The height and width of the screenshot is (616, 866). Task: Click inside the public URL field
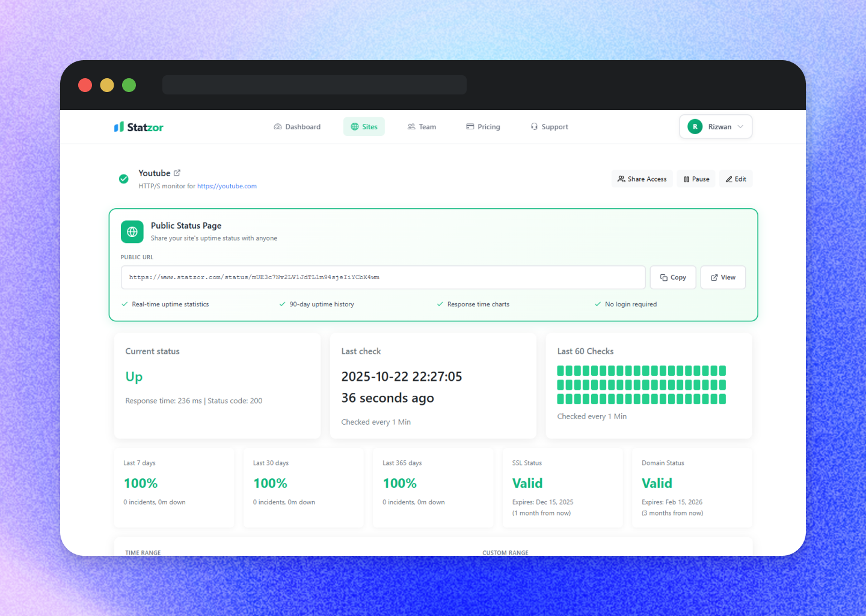[x=383, y=277]
